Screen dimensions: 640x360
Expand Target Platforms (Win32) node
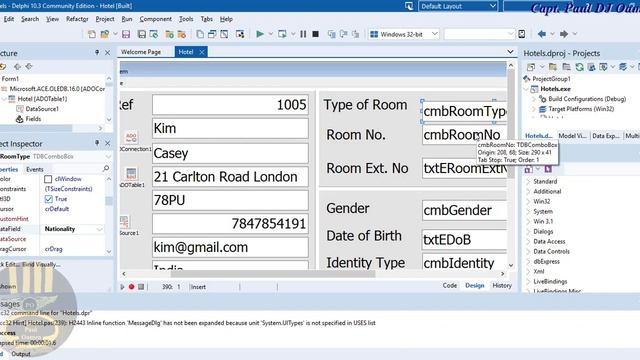[533, 109]
